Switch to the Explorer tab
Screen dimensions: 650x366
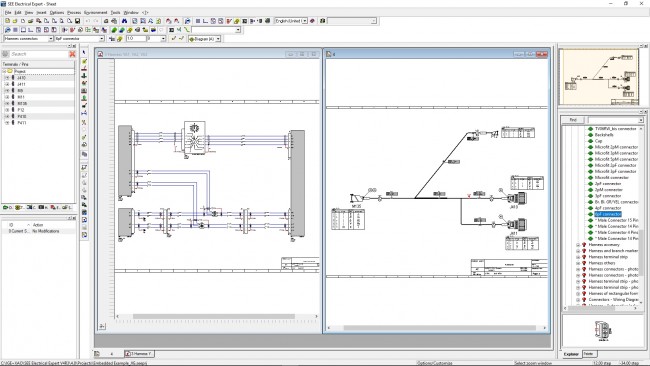(571, 354)
